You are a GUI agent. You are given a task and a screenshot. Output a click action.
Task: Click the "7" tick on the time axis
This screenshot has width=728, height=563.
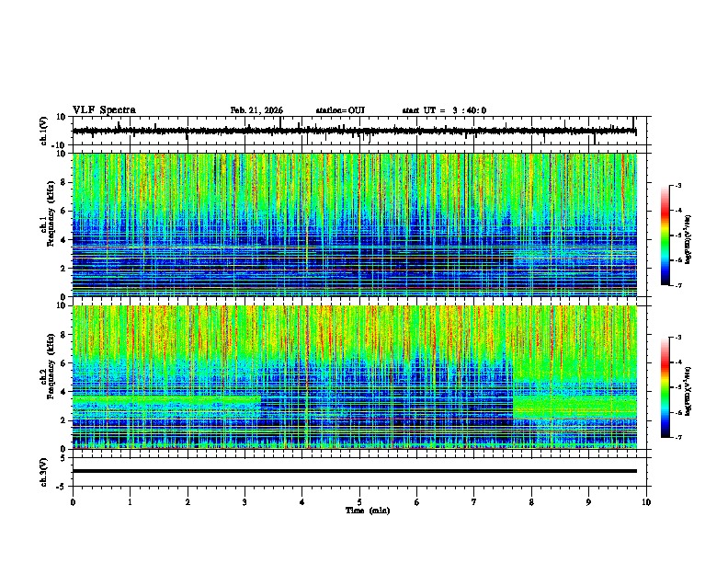click(x=474, y=502)
